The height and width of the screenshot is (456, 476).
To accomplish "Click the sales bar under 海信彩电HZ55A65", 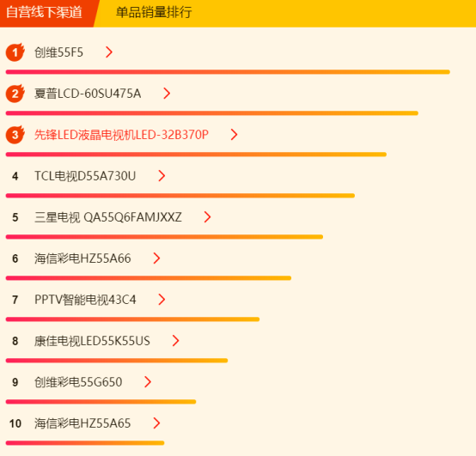I will (x=85, y=443).
